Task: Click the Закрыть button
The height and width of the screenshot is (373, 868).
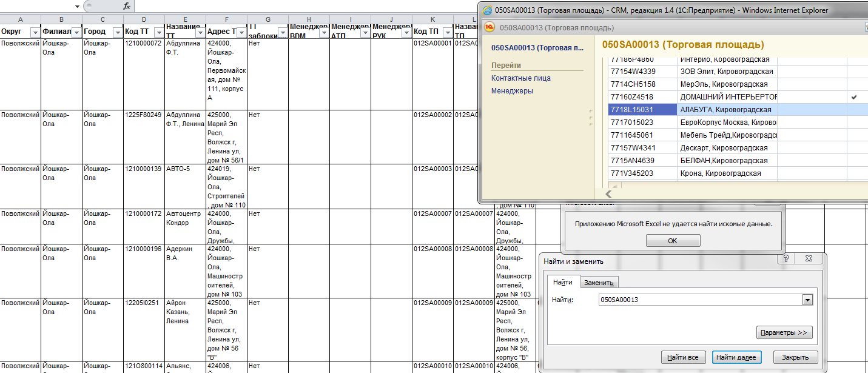Action: (x=796, y=357)
